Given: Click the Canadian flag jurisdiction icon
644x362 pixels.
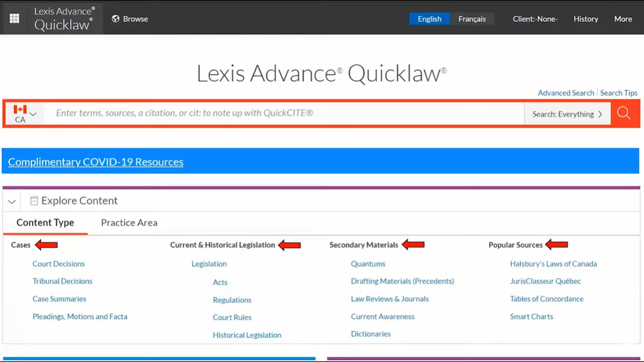Looking at the screenshot, I should 20,110.
